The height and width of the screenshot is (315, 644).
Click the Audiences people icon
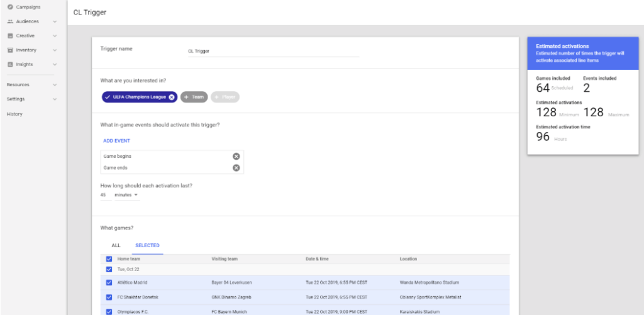(10, 21)
